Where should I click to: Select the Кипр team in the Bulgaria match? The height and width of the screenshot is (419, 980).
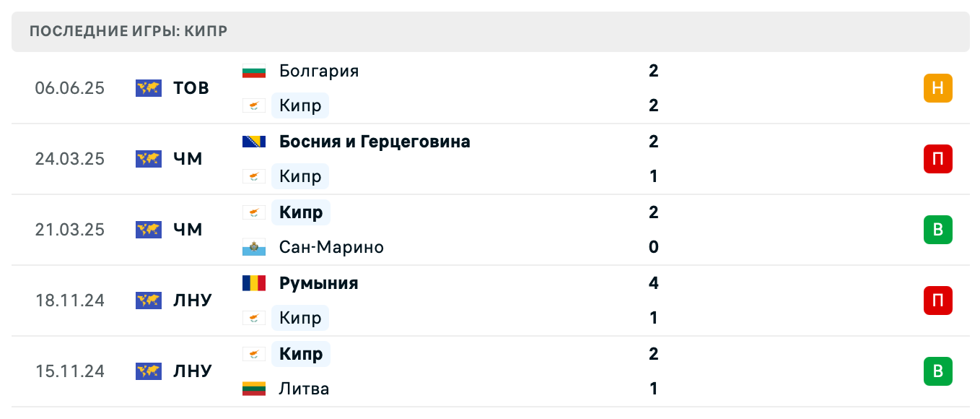tap(299, 105)
